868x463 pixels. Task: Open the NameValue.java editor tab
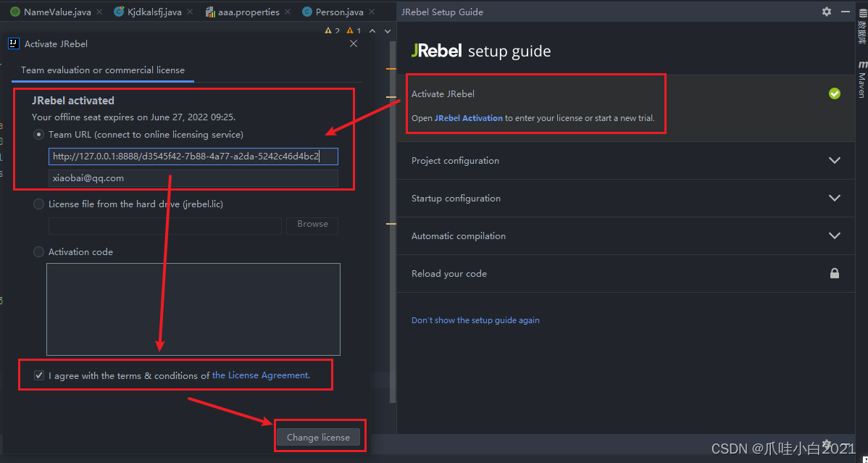click(x=56, y=12)
